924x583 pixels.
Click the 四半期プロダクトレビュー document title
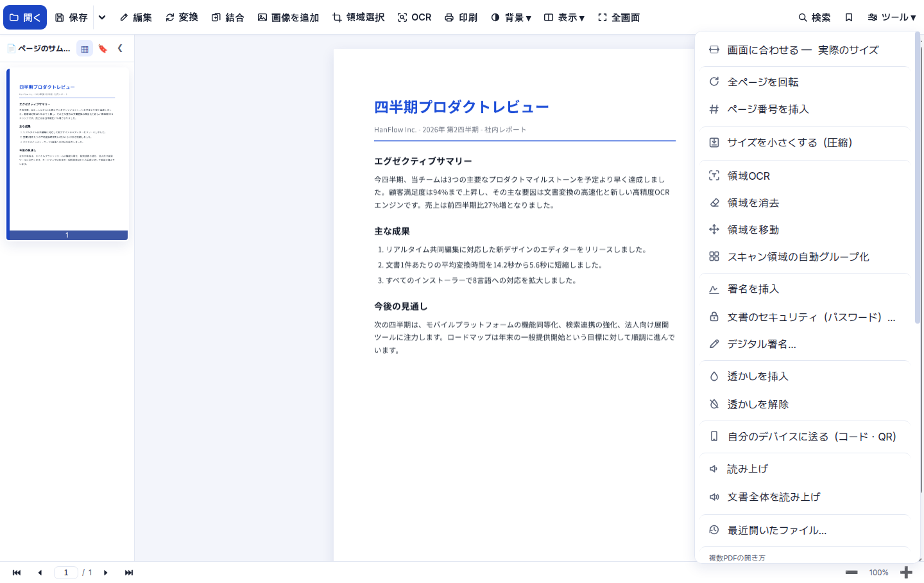[x=461, y=107]
